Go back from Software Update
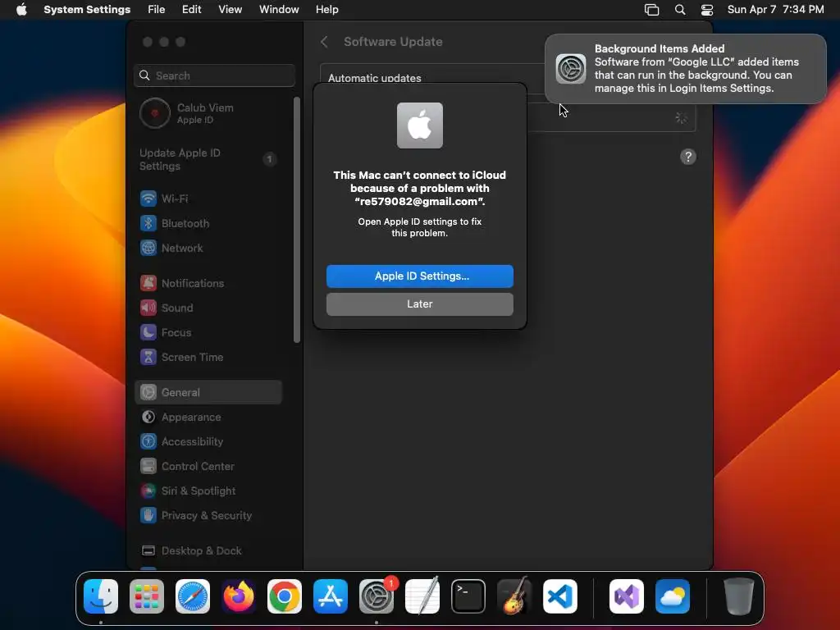This screenshot has height=630, width=840. click(x=324, y=42)
